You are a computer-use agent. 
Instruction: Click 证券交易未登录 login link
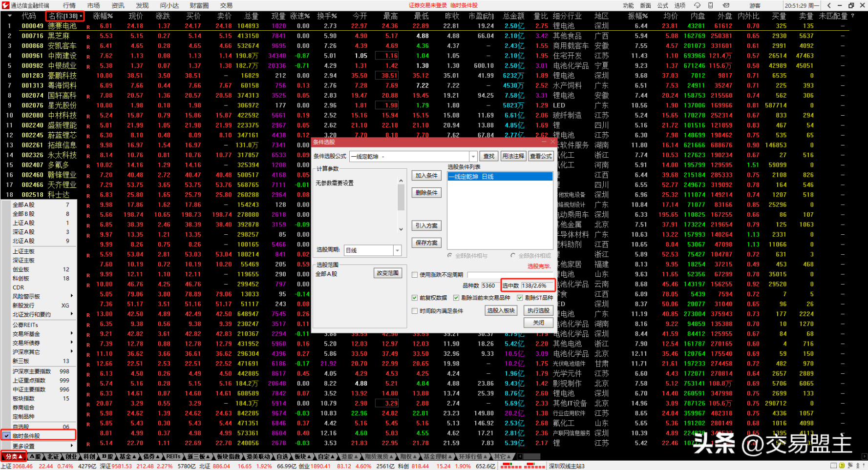(427, 5)
